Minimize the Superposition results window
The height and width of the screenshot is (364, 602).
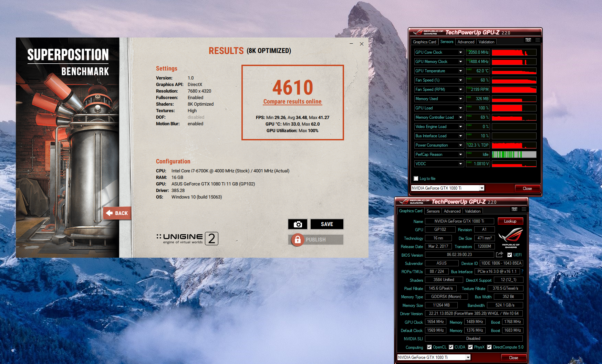[351, 44]
